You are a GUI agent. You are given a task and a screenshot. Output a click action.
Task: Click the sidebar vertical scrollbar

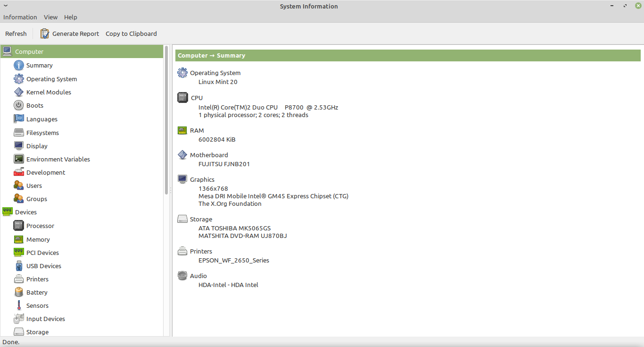[x=166, y=120]
